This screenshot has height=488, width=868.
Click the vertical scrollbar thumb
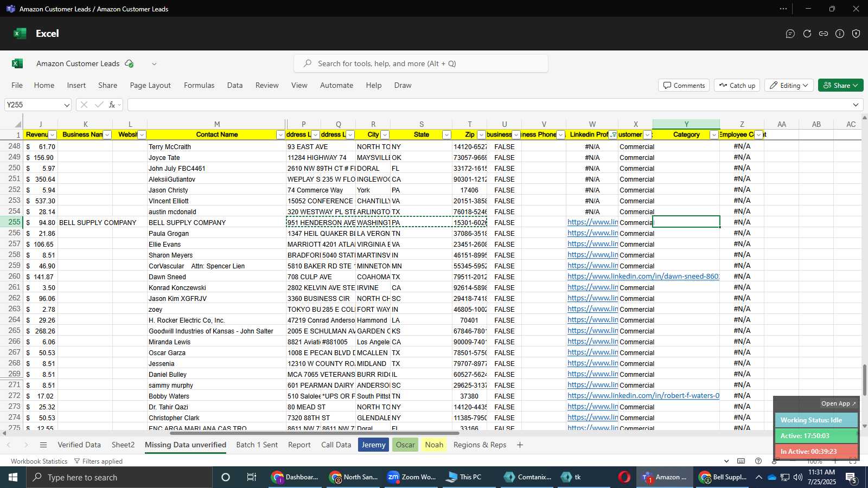pyautogui.click(x=865, y=381)
